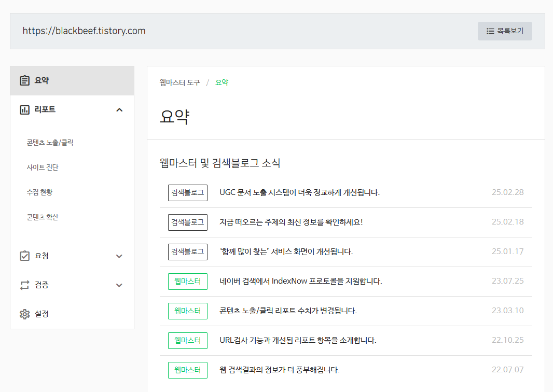This screenshot has height=392, width=553.
Task: Click 웹마스터 tag on the 22.07.07 row
Action: tap(188, 370)
